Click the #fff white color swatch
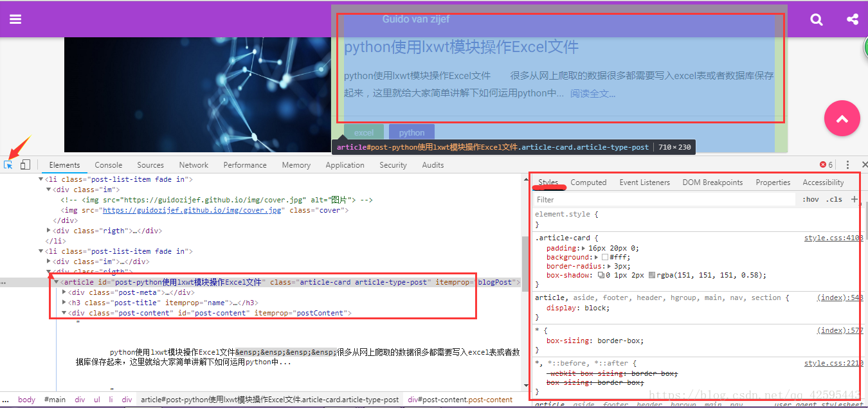Image resolution: width=868 pixels, height=408 pixels. pos(605,257)
